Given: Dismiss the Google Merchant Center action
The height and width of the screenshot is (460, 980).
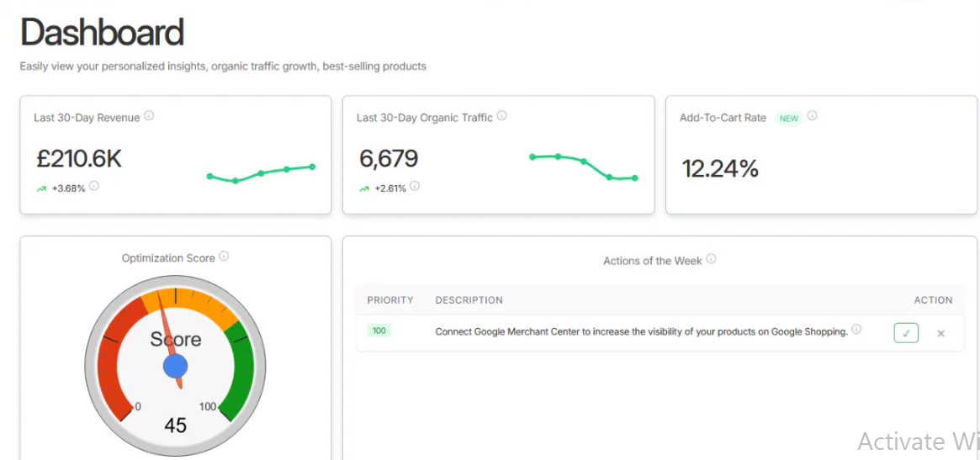Looking at the screenshot, I should point(940,334).
